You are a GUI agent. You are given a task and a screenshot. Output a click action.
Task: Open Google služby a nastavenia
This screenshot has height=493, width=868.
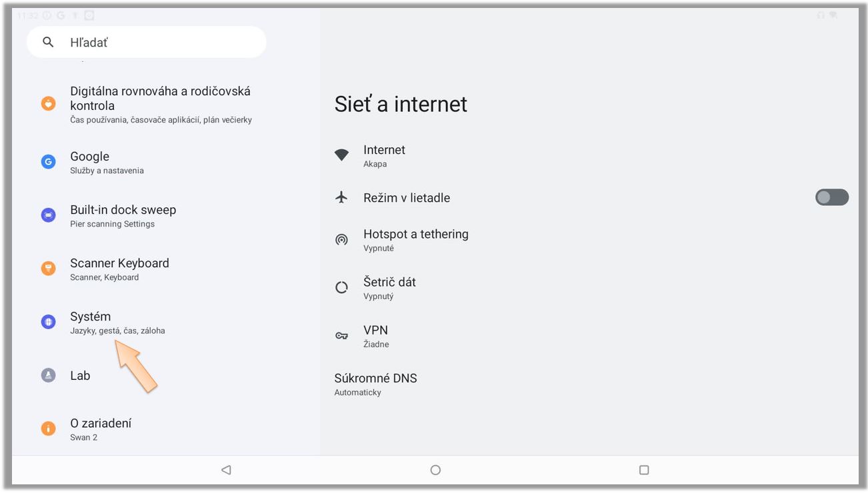point(107,162)
